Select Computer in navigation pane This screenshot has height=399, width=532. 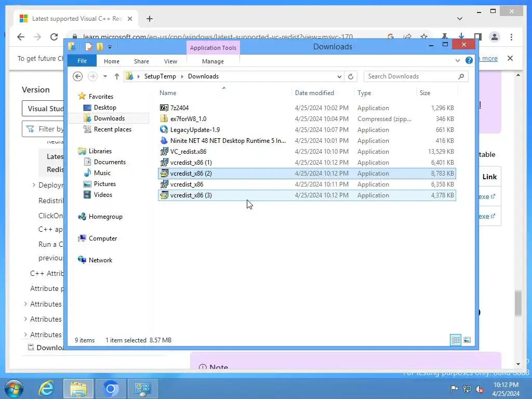103,238
